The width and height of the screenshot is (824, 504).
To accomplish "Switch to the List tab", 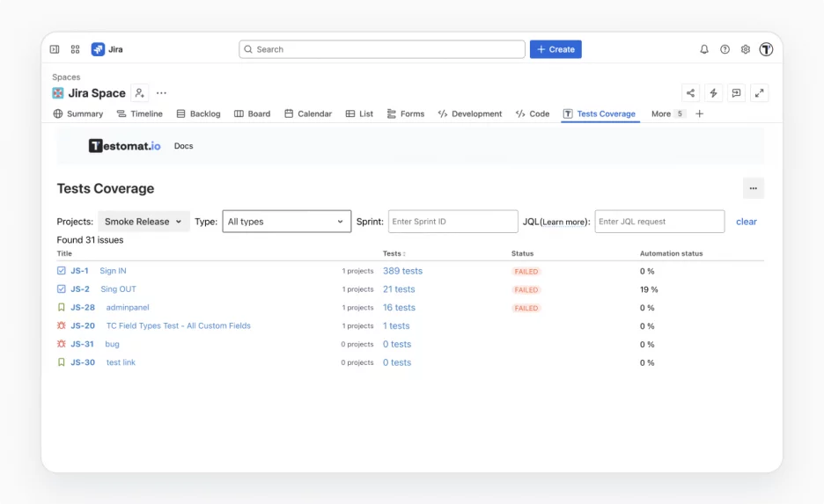I will [359, 114].
